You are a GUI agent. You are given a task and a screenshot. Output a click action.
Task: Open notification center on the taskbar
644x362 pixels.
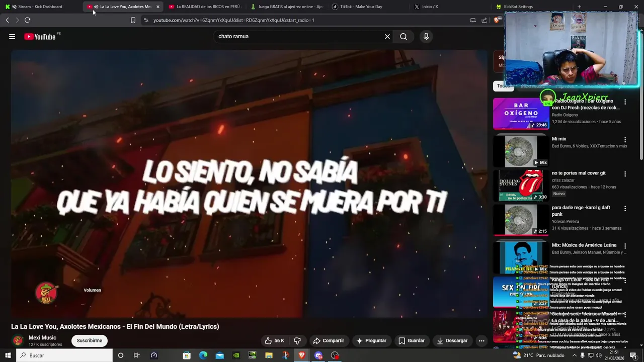pos(633,355)
